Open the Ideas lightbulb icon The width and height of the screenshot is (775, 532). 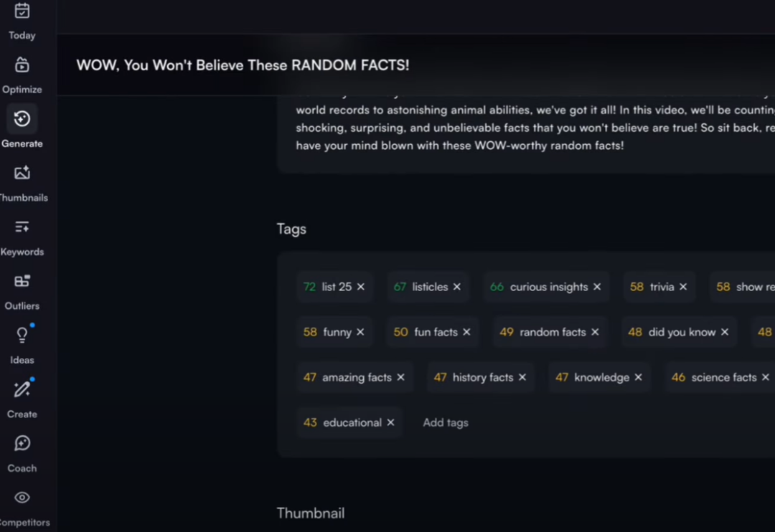(22, 335)
